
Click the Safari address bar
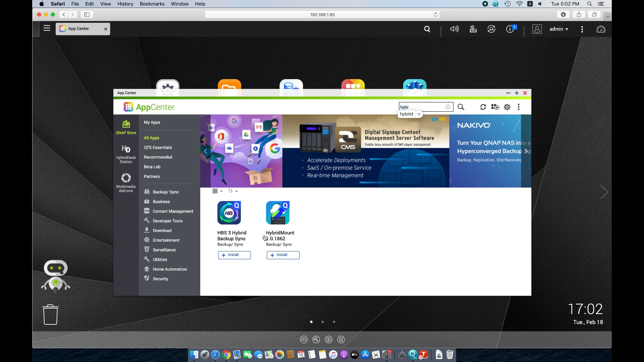322,14
